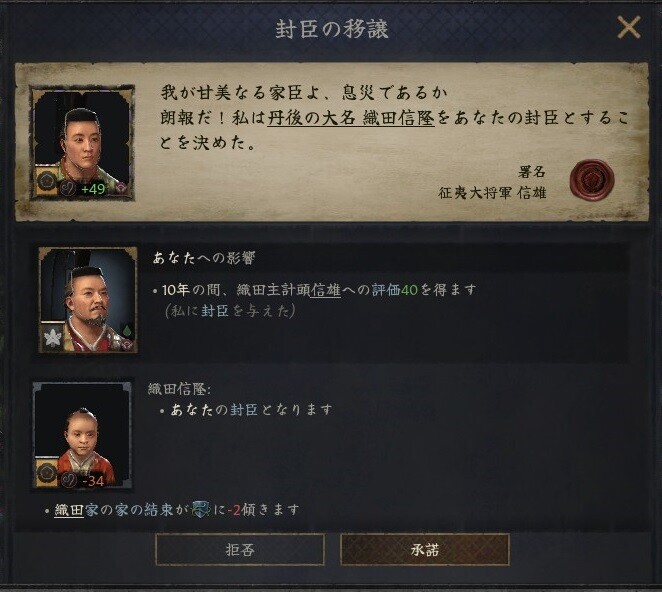Click the 拒否 decline button
Screen dimensions: 662x592
point(240,549)
